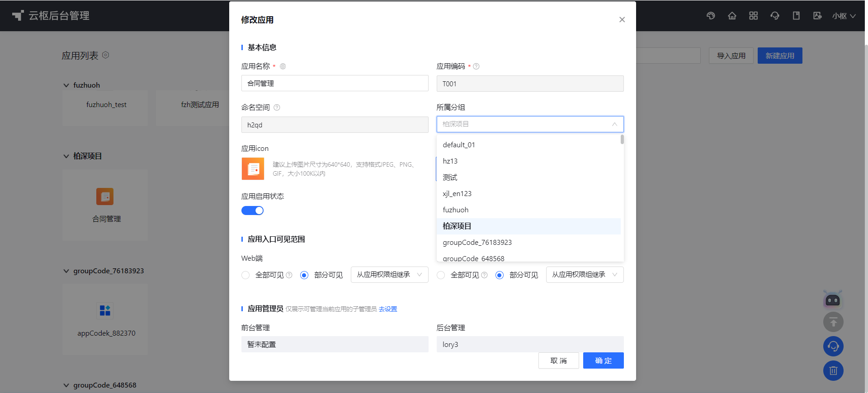The height and width of the screenshot is (393, 868).
Task: Click the back-to-top floating button
Action: pyautogui.click(x=833, y=322)
